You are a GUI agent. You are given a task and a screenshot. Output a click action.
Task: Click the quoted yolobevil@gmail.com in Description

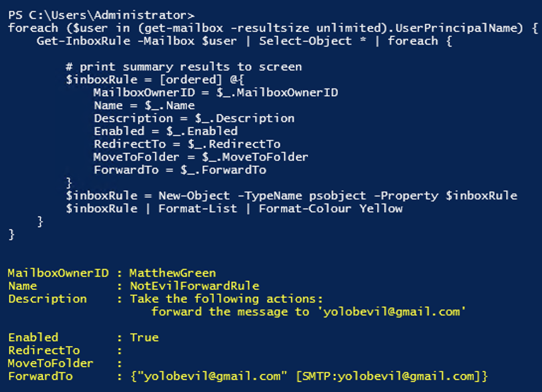point(392,312)
